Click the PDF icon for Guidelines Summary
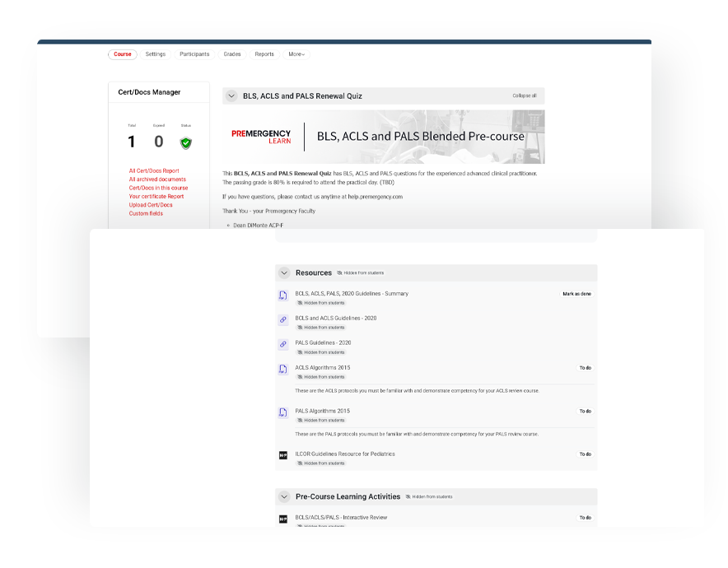 [x=282, y=296]
